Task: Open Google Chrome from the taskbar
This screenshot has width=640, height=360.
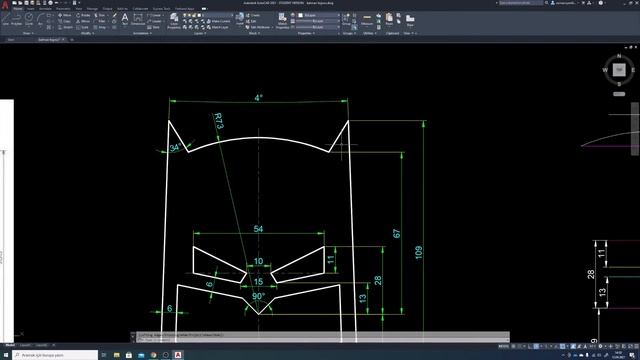Action: coord(153,355)
